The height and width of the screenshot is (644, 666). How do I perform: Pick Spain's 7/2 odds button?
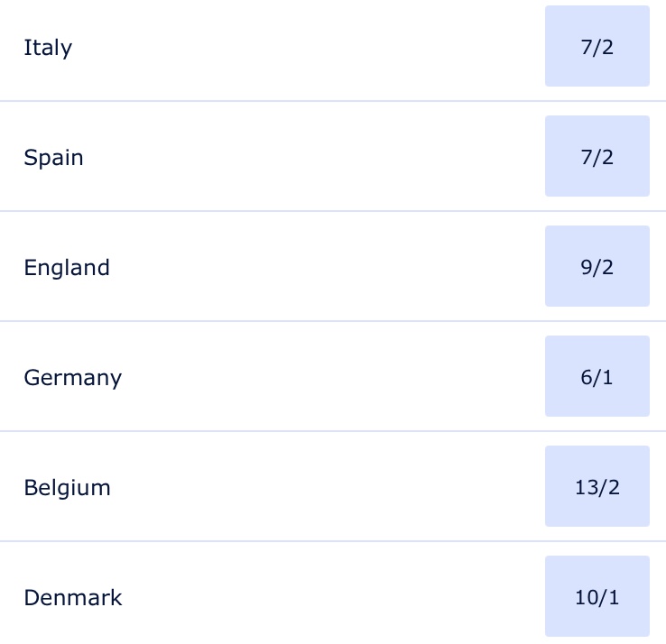597,157
